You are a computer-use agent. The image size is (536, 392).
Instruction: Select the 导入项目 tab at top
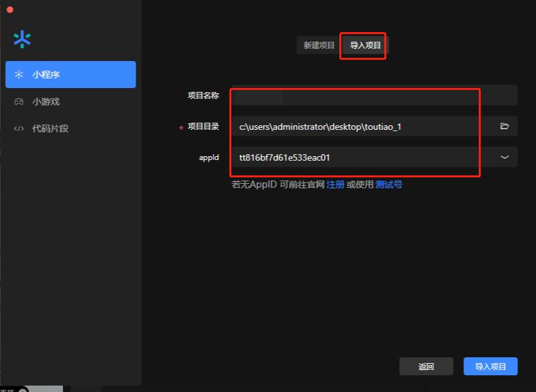(365, 46)
